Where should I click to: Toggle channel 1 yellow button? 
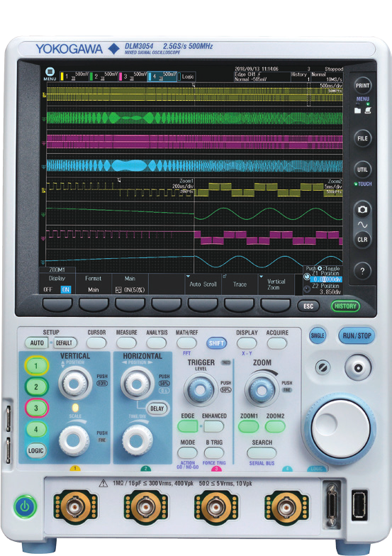point(36,366)
